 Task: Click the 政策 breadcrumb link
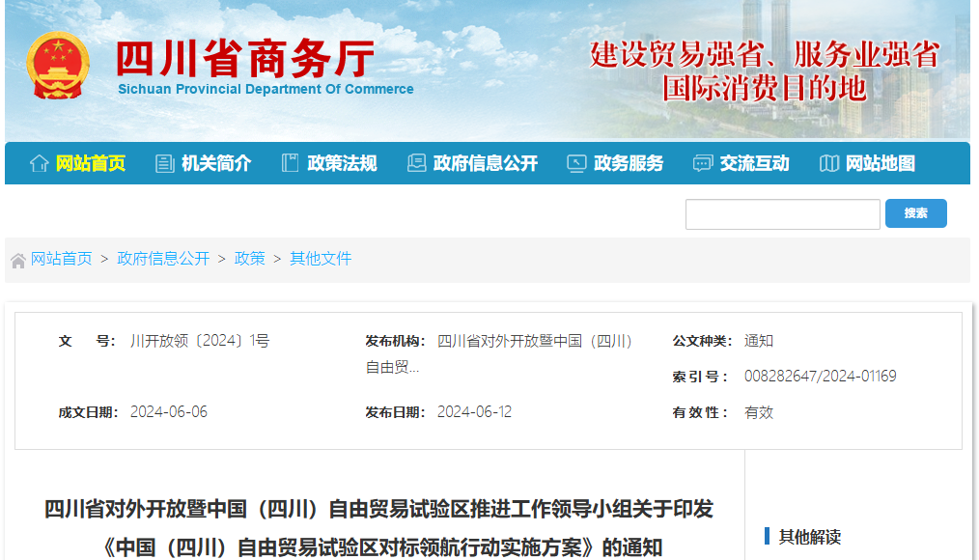click(250, 259)
